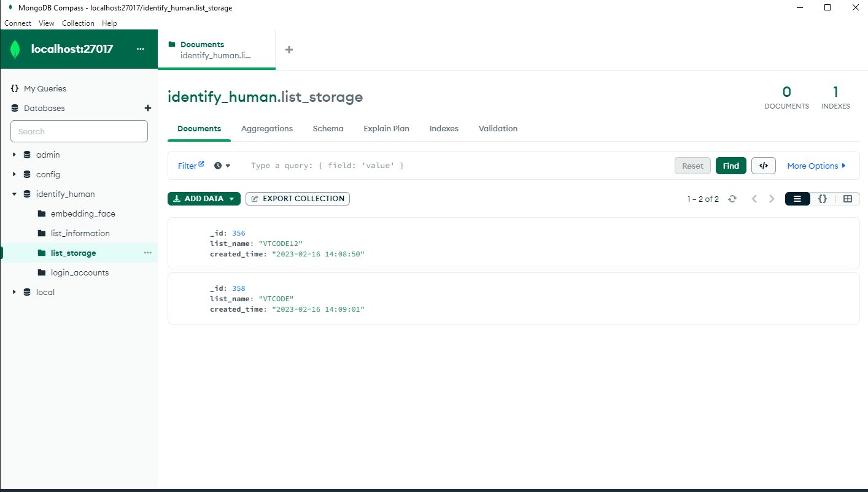Click the green Documents tab progress bar
Screen dimensions: 868x492
[x=217, y=69]
